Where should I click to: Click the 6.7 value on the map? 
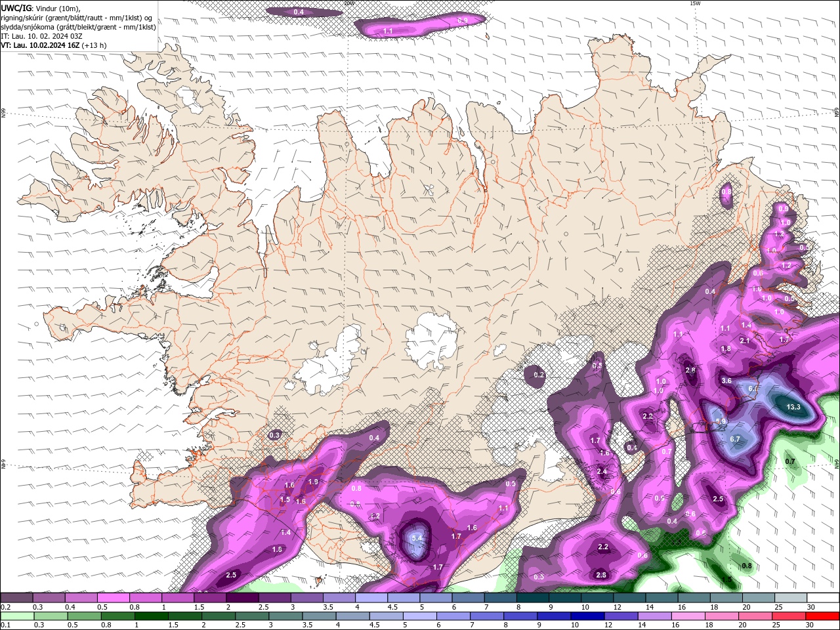pyautogui.click(x=735, y=439)
